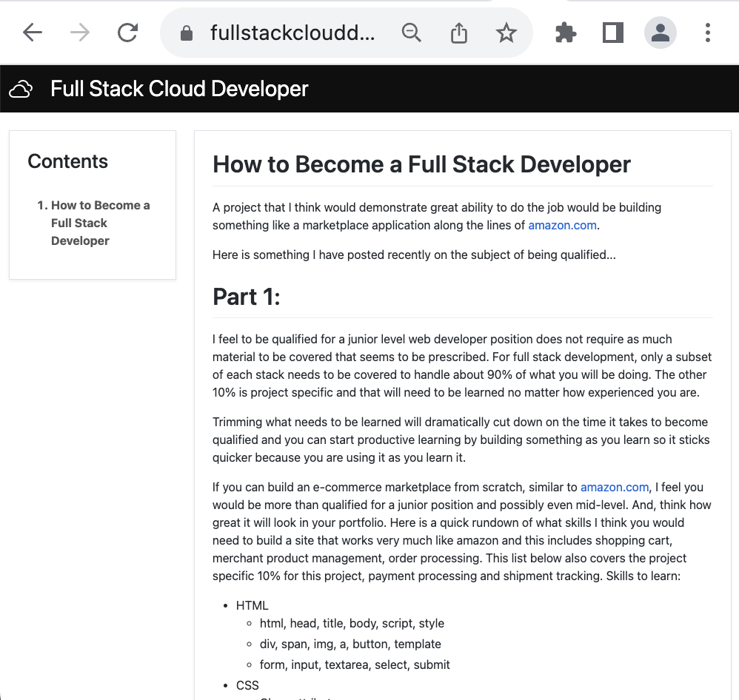This screenshot has width=739, height=700.
Task: Open the zoom magnifier in the address bar
Action: [x=411, y=33]
